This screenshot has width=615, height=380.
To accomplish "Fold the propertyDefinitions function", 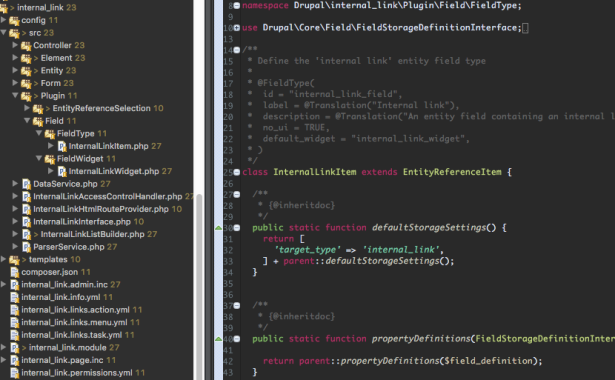I will 237,339.
